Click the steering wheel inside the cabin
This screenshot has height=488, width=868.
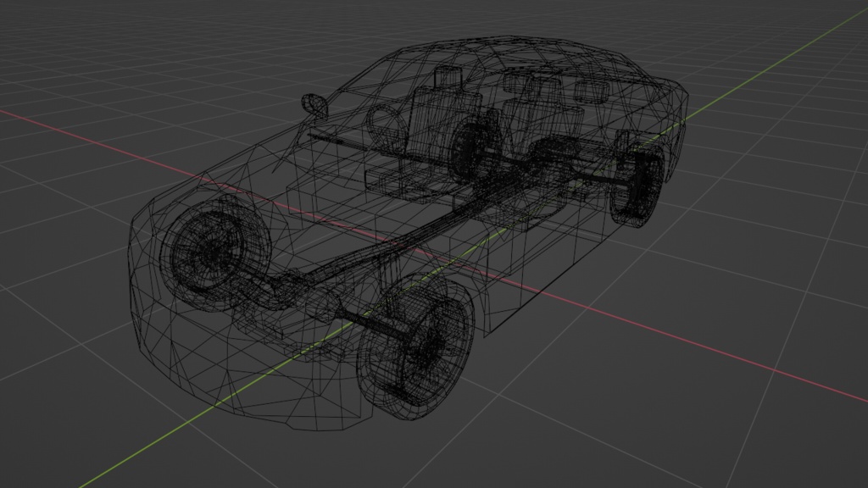click(x=386, y=127)
